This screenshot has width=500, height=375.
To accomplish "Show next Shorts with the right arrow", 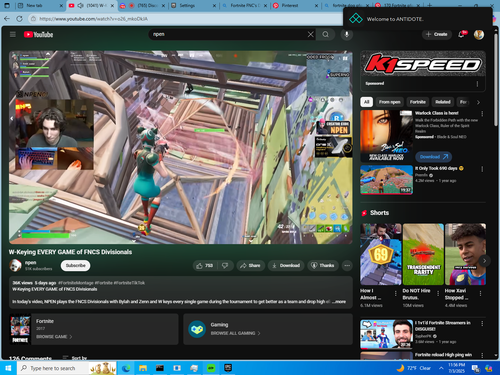I will [x=484, y=260].
